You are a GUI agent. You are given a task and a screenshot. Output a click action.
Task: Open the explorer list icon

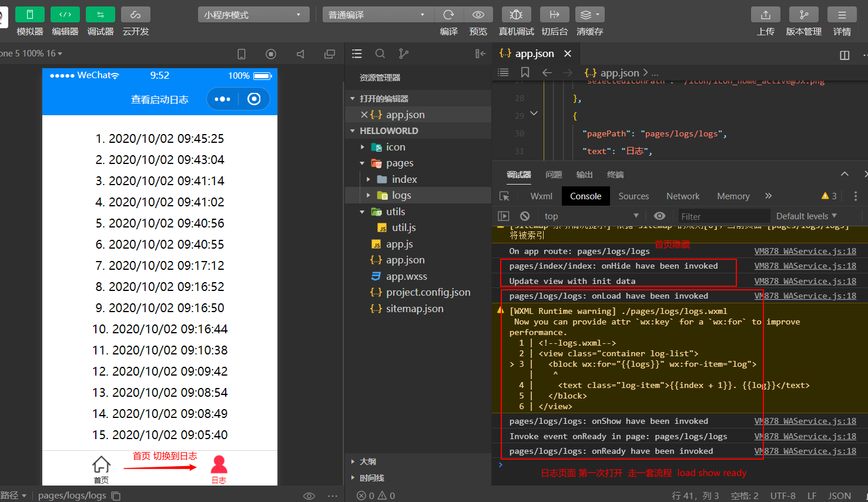point(357,54)
